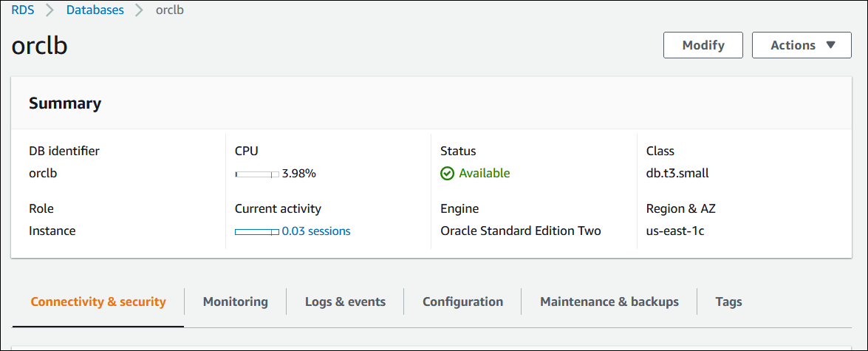Click the us-east-1c availability zone text
868x351 pixels.
point(675,231)
